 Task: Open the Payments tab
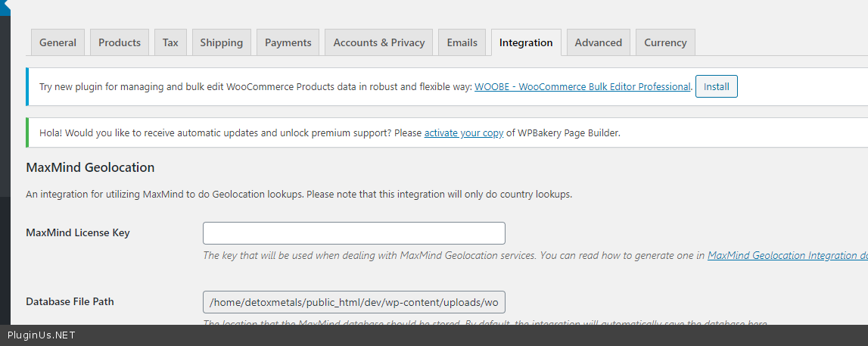[288, 42]
